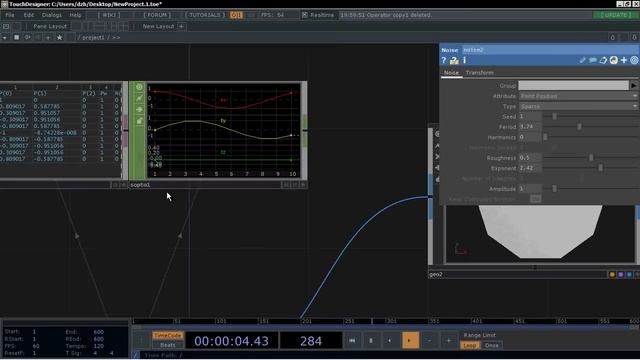Click the copy parameters icon
The image size is (640, 360).
(x=603, y=60)
